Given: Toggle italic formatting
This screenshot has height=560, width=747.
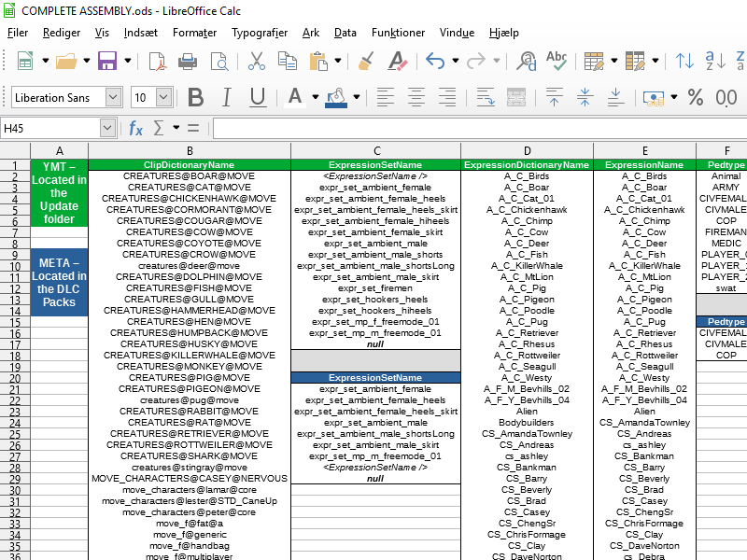Looking at the screenshot, I should pyautogui.click(x=226, y=97).
